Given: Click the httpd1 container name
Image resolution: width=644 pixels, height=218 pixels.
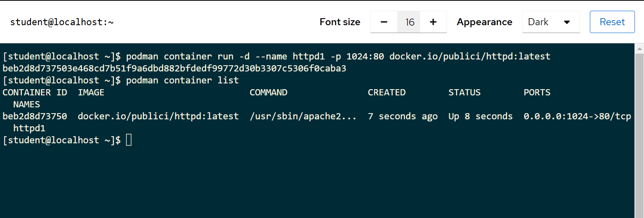Looking at the screenshot, I should pos(29,128).
